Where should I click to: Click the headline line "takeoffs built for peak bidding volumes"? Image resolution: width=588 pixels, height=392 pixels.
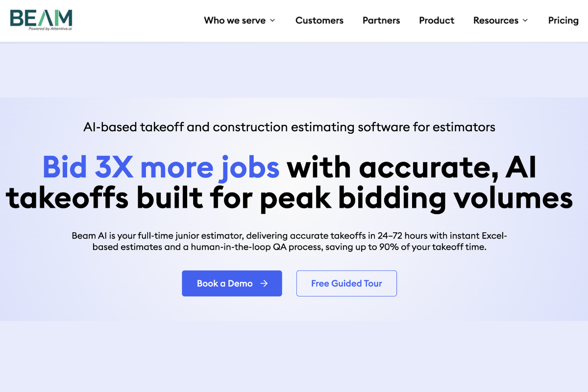pos(289,197)
